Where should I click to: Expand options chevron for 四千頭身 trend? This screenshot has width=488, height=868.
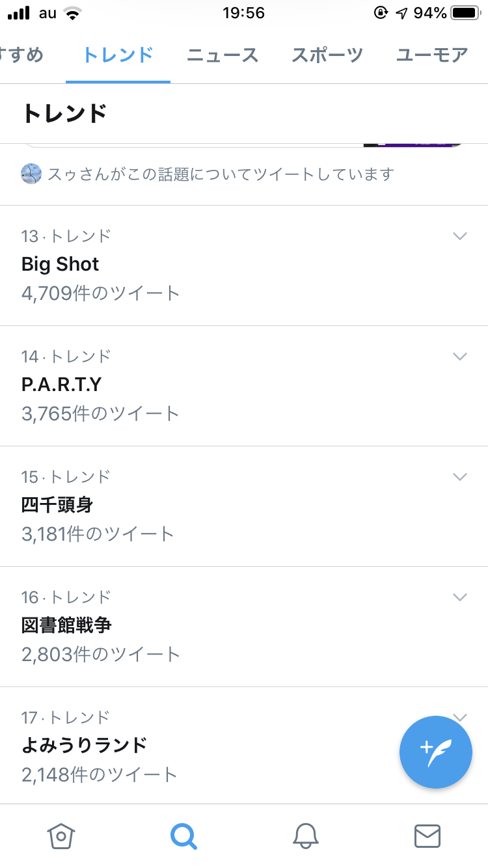pyautogui.click(x=460, y=477)
